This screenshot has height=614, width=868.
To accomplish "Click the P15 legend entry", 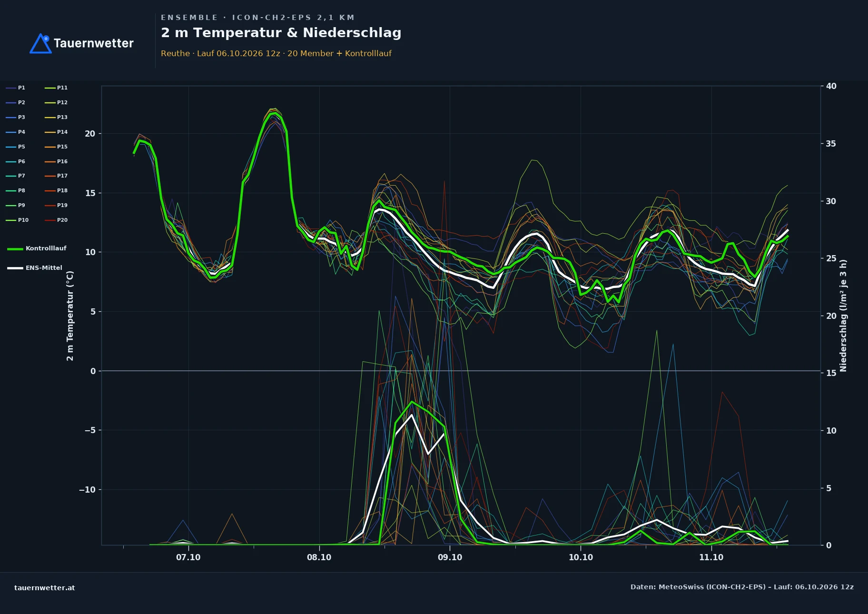I will click(x=56, y=147).
